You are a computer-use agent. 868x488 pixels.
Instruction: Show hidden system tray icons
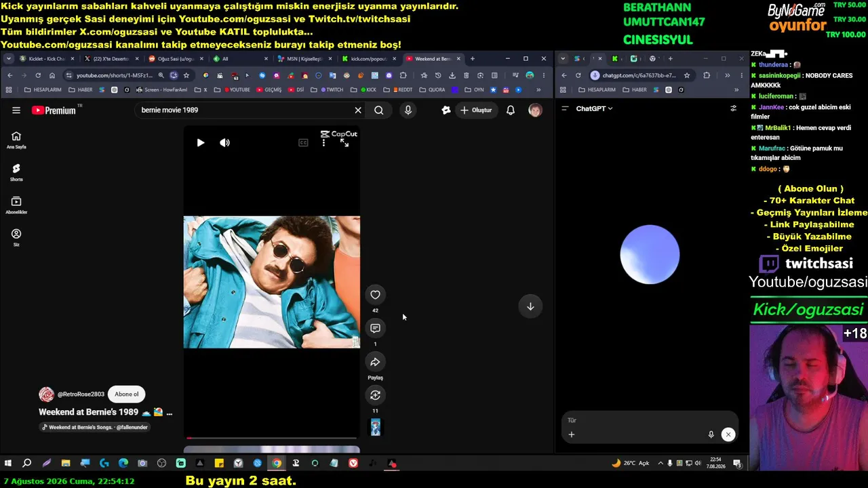tap(660, 463)
